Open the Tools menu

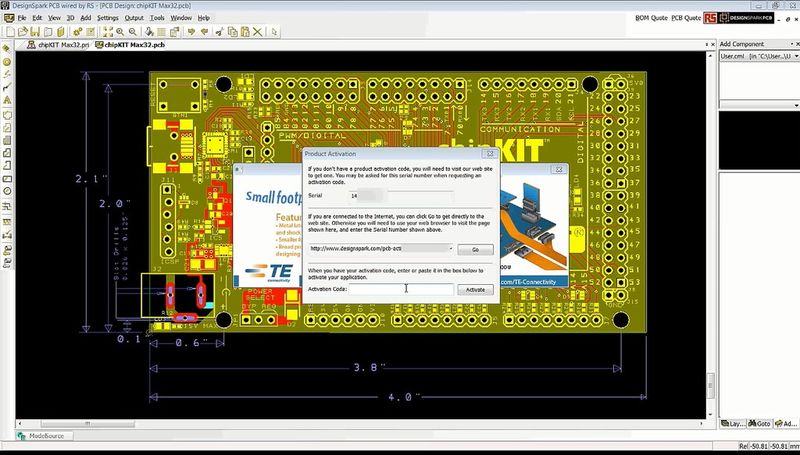pos(157,18)
